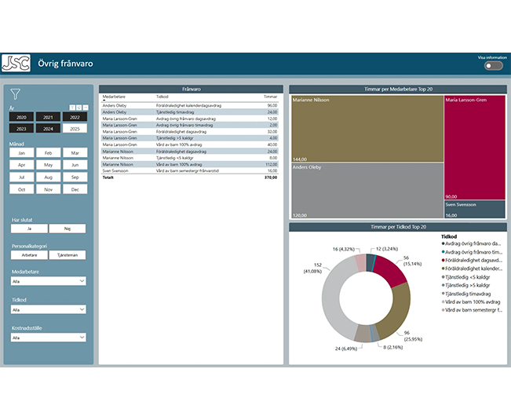Toggle the Visa information switch
Screen dimensions: 511x420
494,66
